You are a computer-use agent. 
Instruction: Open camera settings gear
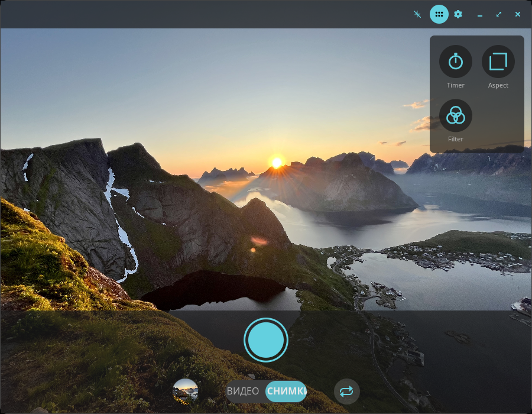[458, 14]
